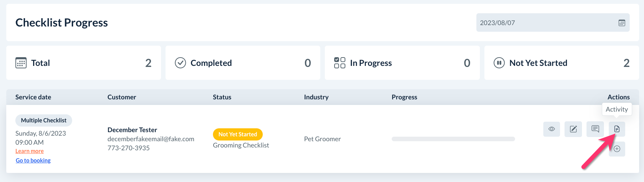Click the Not Yet Started status badge
Image resolution: width=644 pixels, height=182 pixels.
(x=238, y=134)
